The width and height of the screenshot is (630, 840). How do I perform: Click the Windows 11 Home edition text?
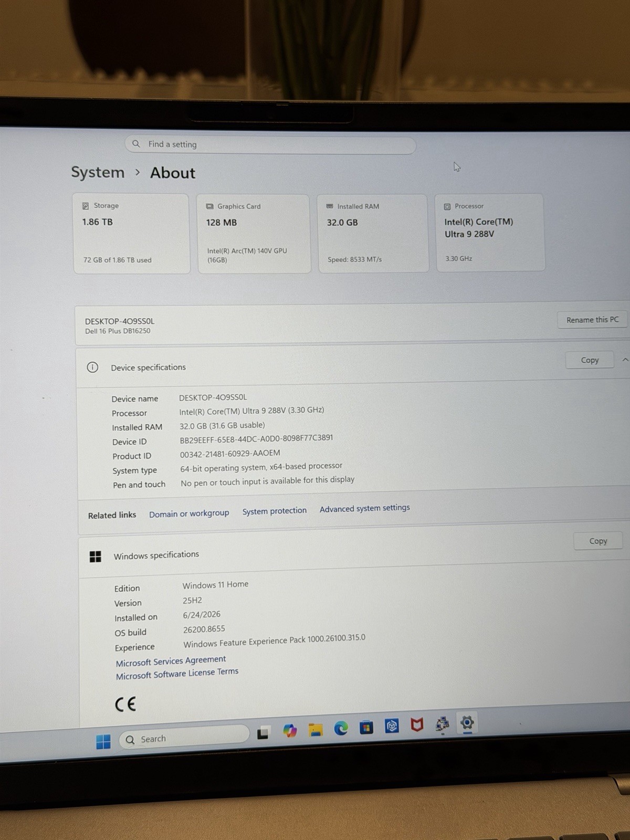(x=215, y=585)
